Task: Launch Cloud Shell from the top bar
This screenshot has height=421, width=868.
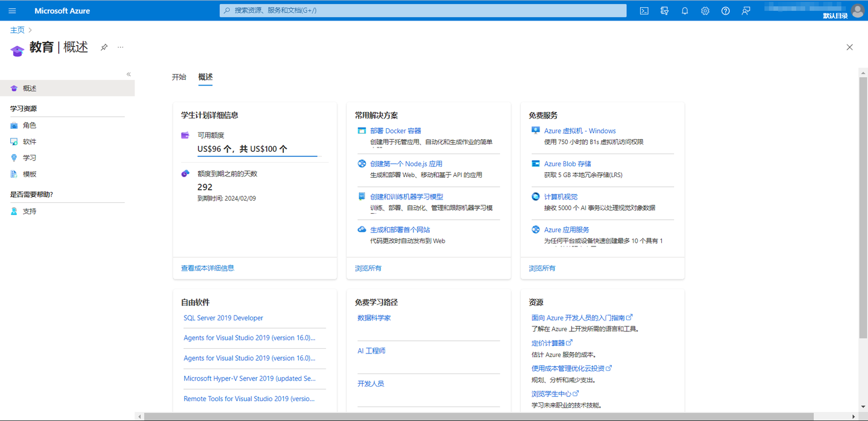Action: (x=644, y=11)
